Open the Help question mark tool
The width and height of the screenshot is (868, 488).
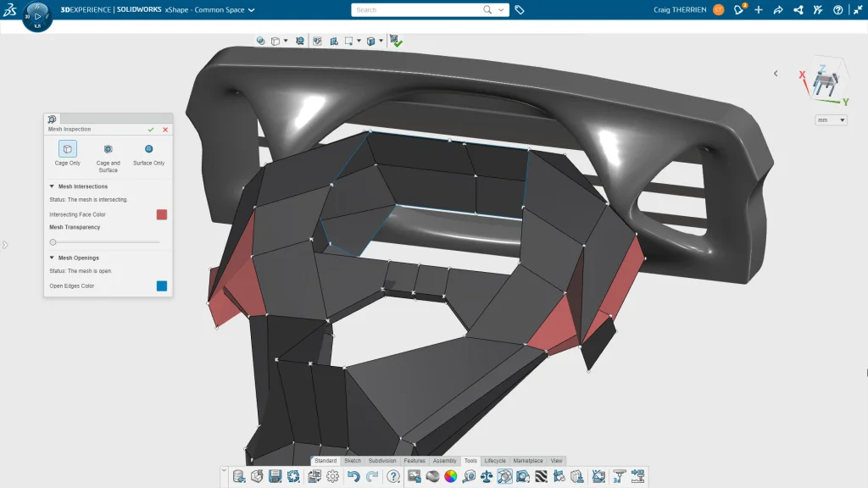(393, 476)
